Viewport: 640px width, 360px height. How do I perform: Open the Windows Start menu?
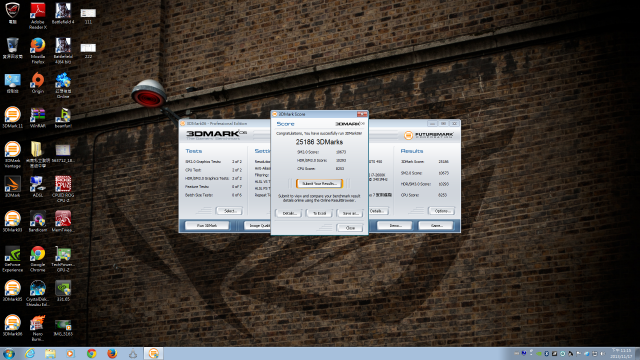(9, 353)
